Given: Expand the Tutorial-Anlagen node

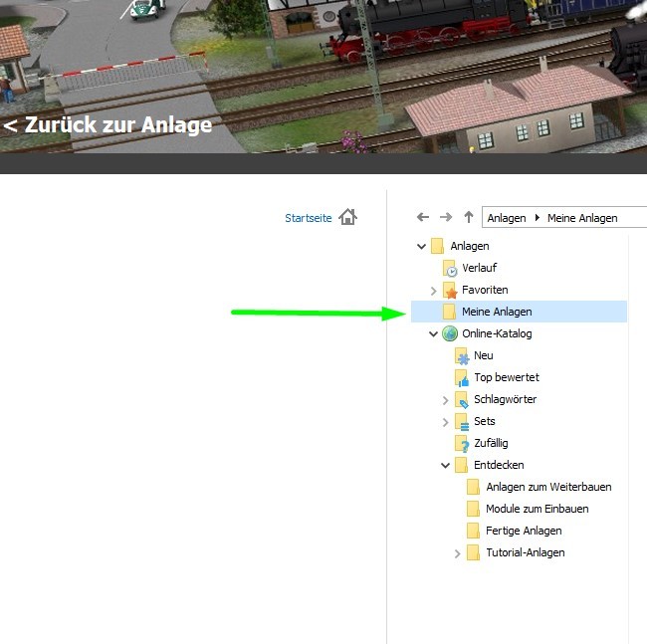Looking at the screenshot, I should 457,553.
